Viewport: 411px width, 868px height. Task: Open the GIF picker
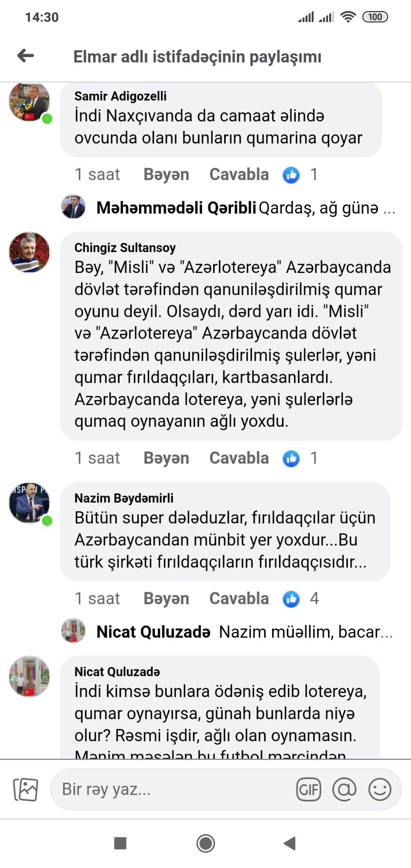point(308,790)
